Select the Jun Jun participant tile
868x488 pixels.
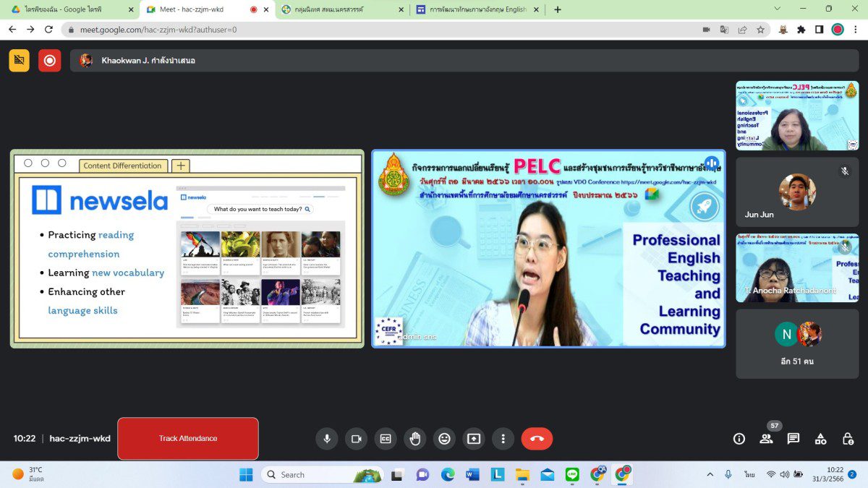coord(797,192)
